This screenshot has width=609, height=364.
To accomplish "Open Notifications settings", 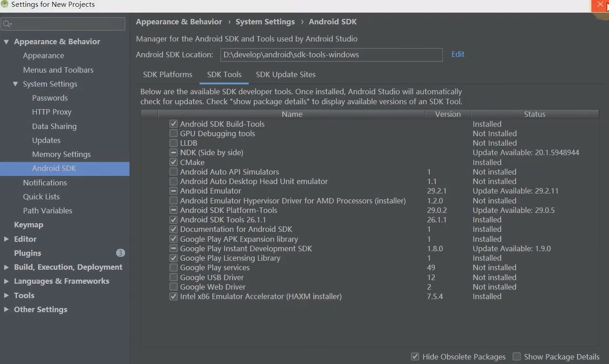I will (x=45, y=183).
